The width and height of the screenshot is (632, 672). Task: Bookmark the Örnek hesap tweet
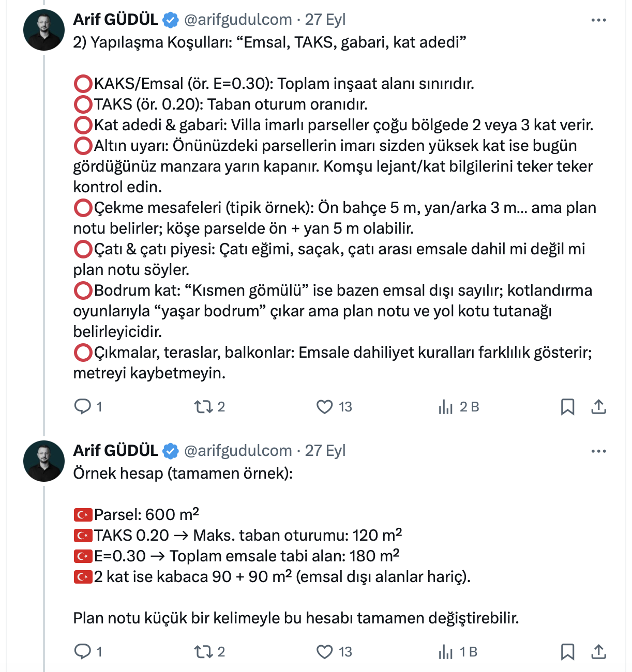pos(567,652)
